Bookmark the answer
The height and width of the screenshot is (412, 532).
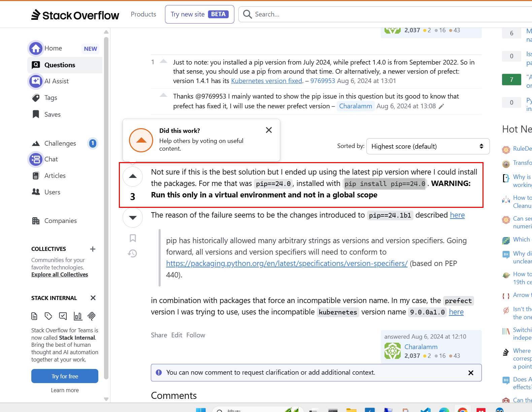133,238
